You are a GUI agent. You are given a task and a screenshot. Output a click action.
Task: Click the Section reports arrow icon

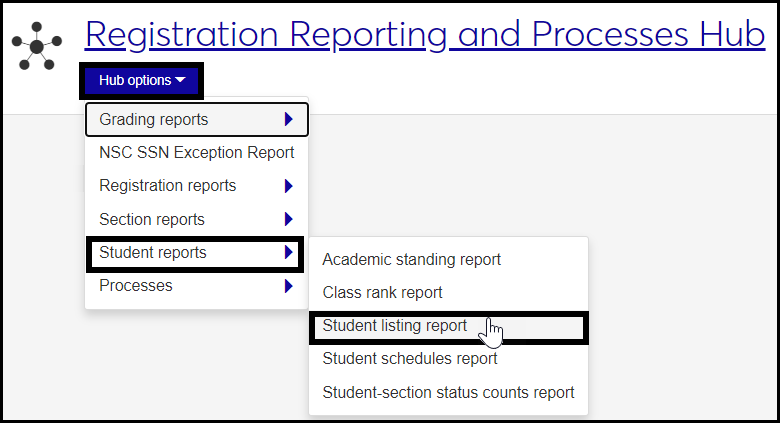(x=288, y=219)
